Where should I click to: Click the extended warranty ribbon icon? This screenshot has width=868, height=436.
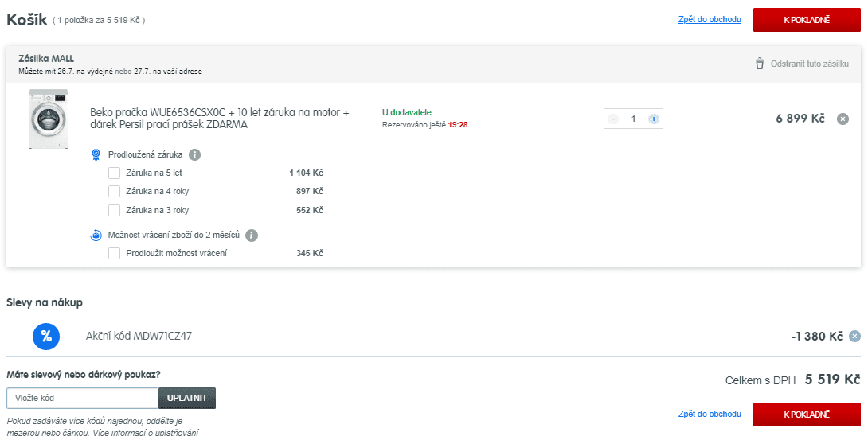(96, 155)
